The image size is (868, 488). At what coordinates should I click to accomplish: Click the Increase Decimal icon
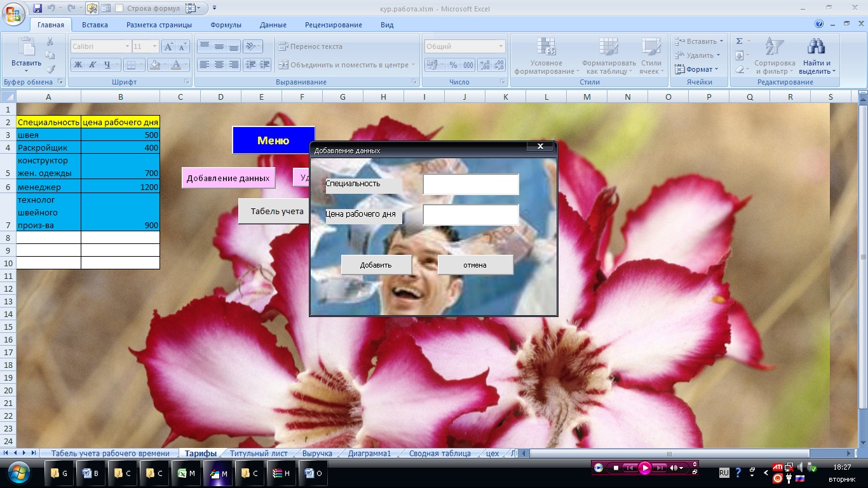coord(485,65)
